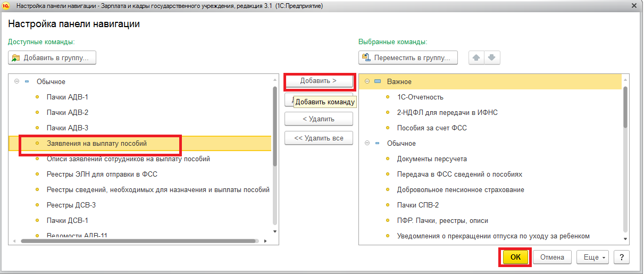Select 'Пачки СПВ-2' in selected commands
Screen dimensions: 644x274
[x=490, y=205]
